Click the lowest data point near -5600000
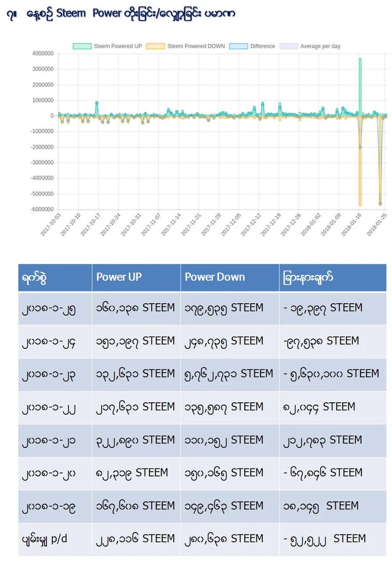This screenshot has height=561, width=392. click(x=380, y=204)
